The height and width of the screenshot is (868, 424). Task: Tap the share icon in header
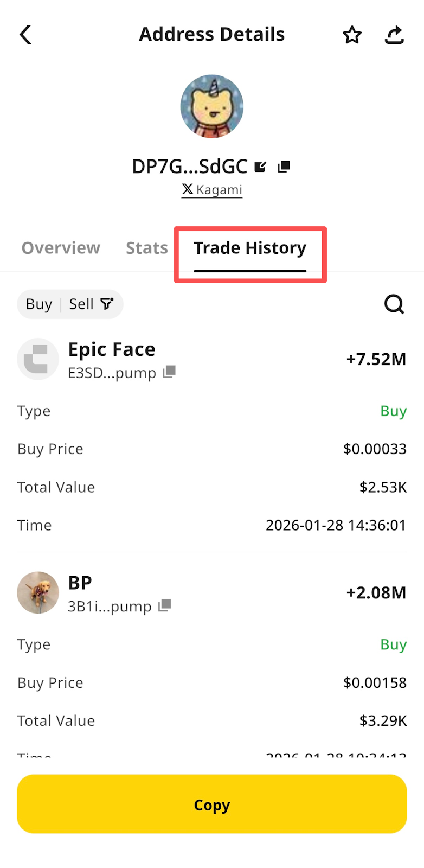(394, 35)
